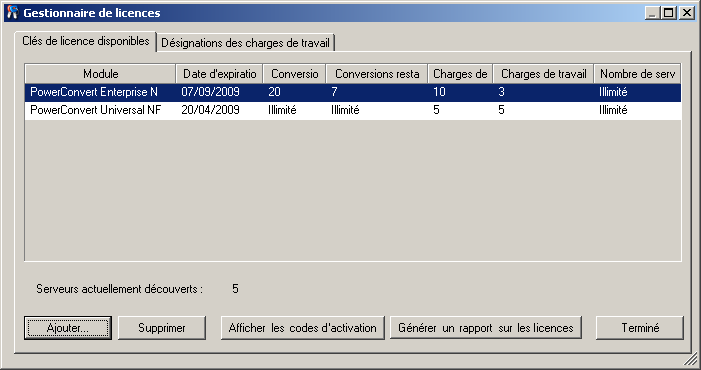Click expiration date 07/09/2009
This screenshot has width=701, height=370.
(210, 92)
